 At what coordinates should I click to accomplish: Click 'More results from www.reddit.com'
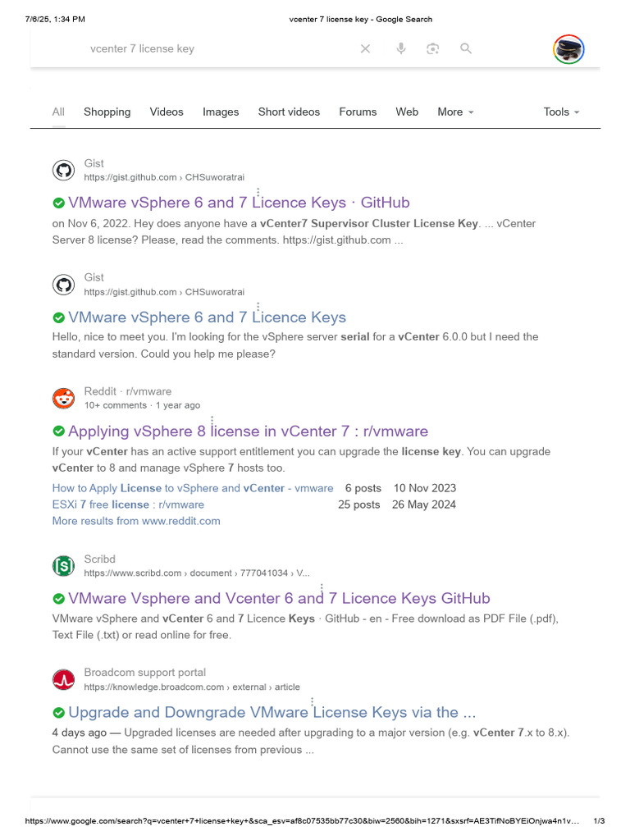pos(136,521)
